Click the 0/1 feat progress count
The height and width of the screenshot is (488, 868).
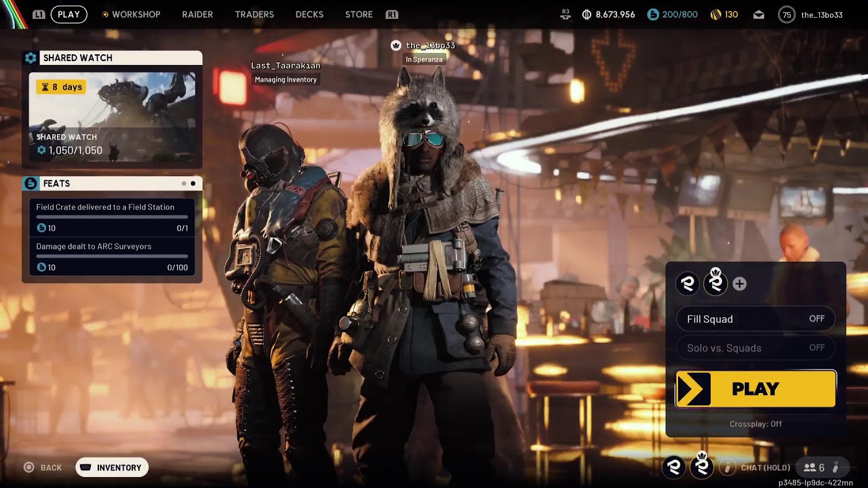point(182,228)
